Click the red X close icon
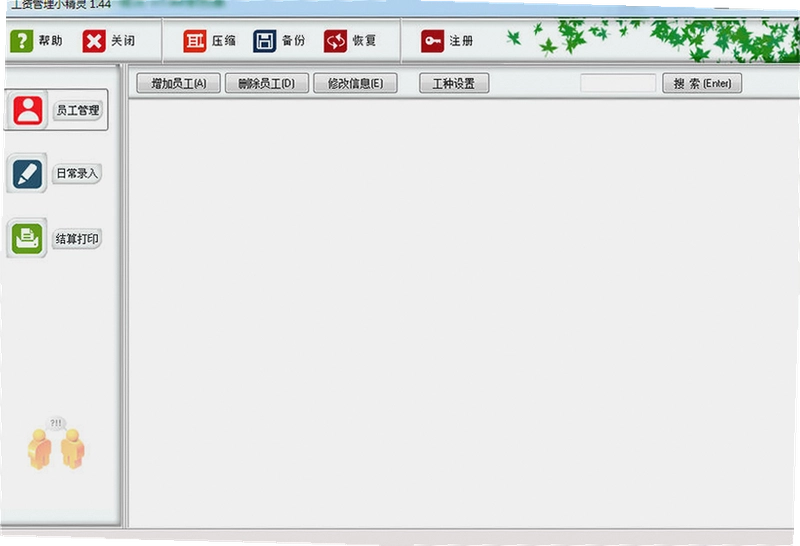The image size is (800, 546). coord(94,41)
